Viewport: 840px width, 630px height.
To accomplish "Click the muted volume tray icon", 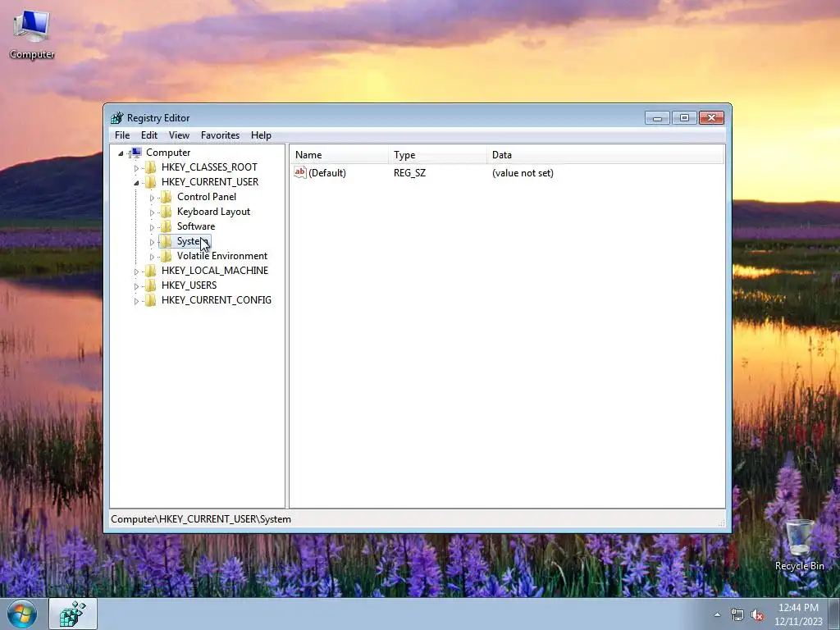I will coord(757,615).
